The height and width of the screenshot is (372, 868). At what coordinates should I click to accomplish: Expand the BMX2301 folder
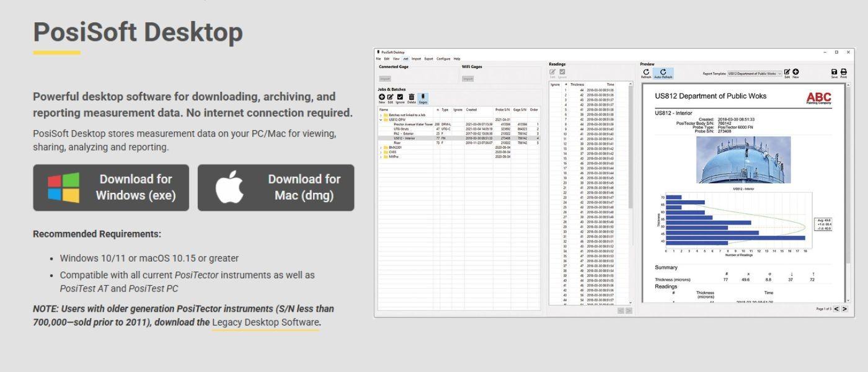coord(381,148)
